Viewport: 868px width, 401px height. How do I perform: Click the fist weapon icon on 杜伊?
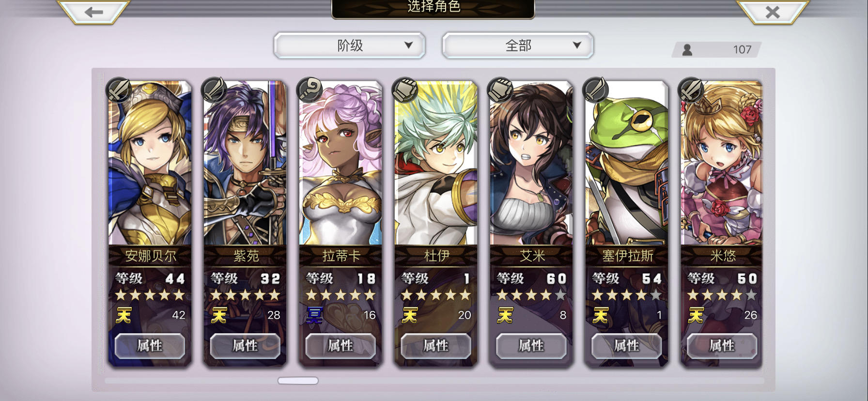pos(405,90)
